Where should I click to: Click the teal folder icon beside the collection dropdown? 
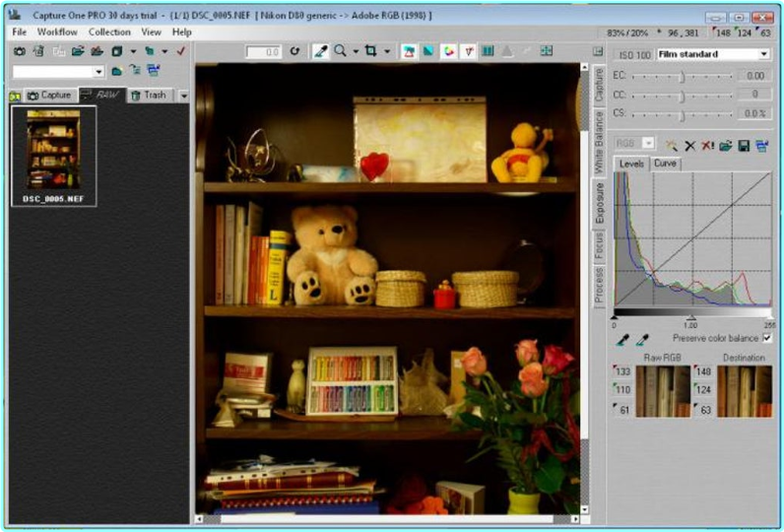pyautogui.click(x=116, y=71)
